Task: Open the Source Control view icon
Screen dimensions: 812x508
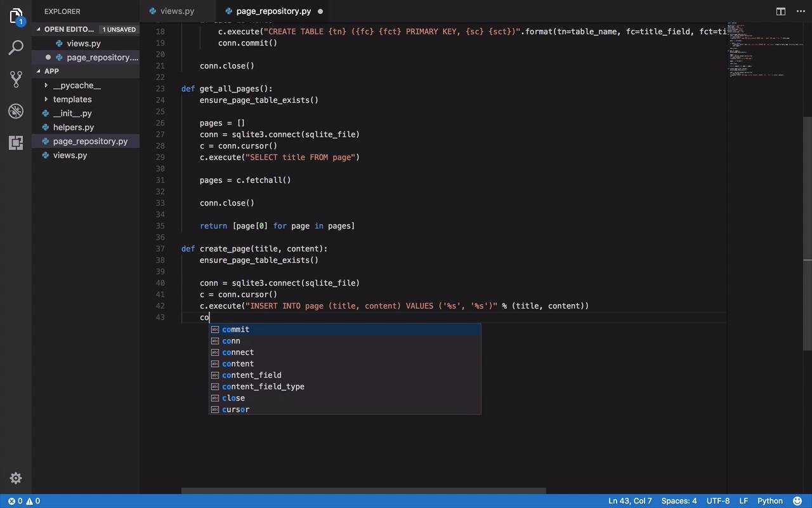Action: (16, 79)
